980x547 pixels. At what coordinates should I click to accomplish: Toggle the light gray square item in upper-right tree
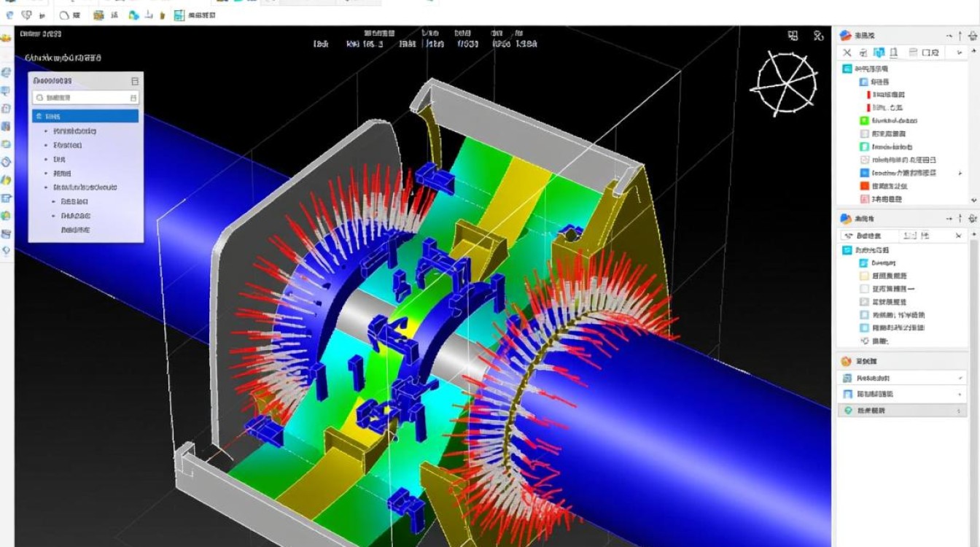pos(864,134)
